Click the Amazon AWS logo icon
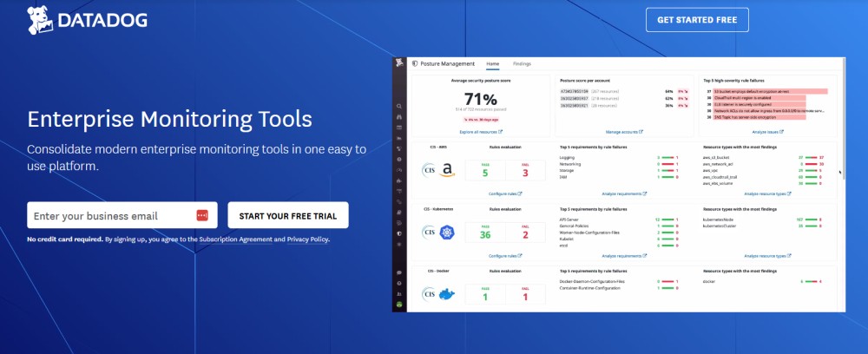This screenshot has height=354, width=868. click(x=447, y=171)
